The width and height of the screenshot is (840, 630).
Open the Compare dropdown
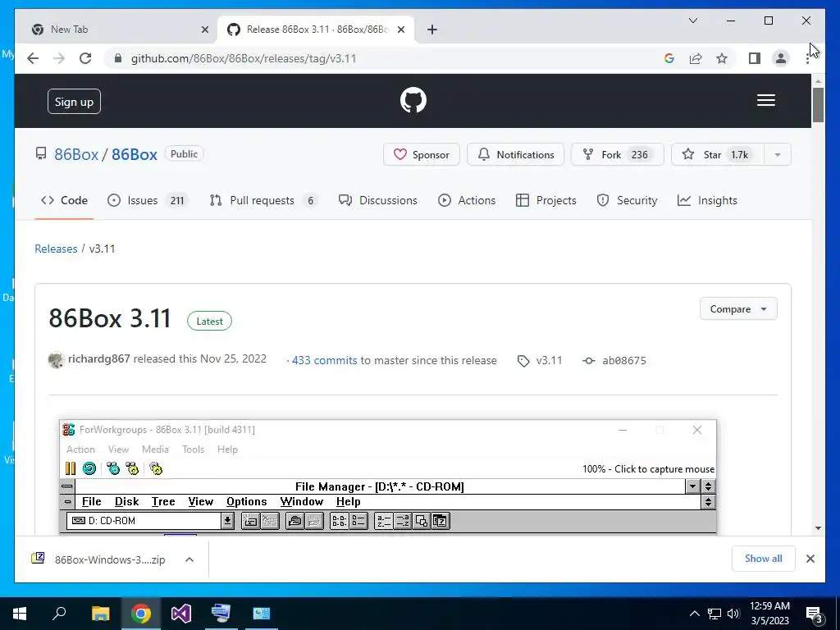tap(738, 309)
